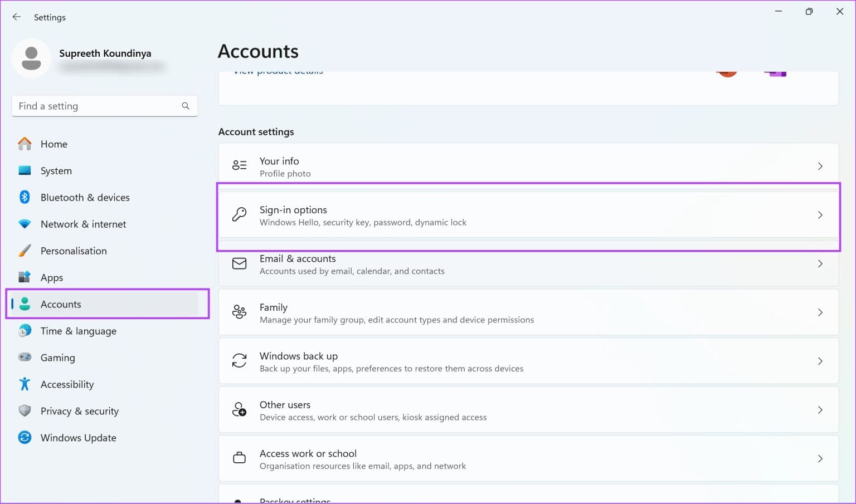Click the Network & internet Wi-Fi icon
Viewport: 856px width, 504px height.
(25, 224)
